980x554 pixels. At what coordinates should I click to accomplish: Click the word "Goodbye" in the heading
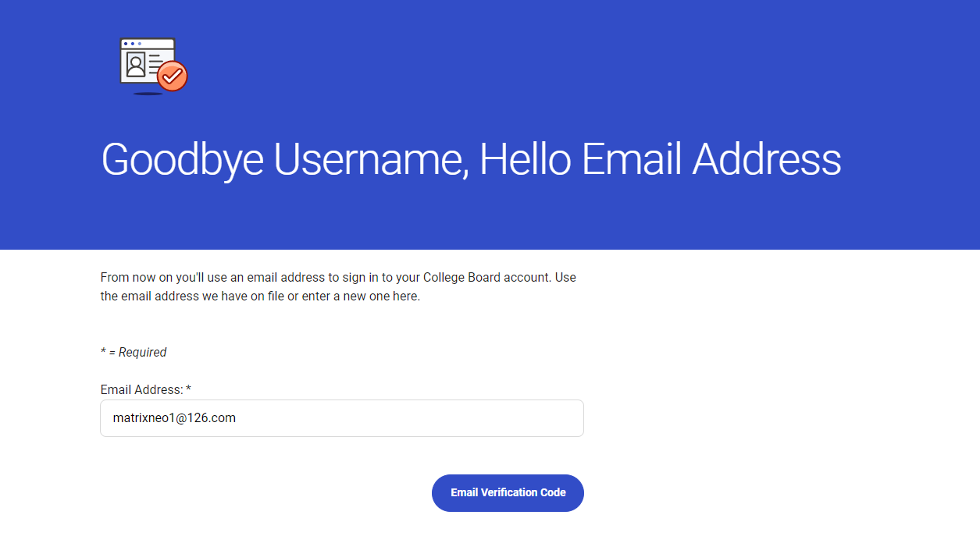pos(182,160)
